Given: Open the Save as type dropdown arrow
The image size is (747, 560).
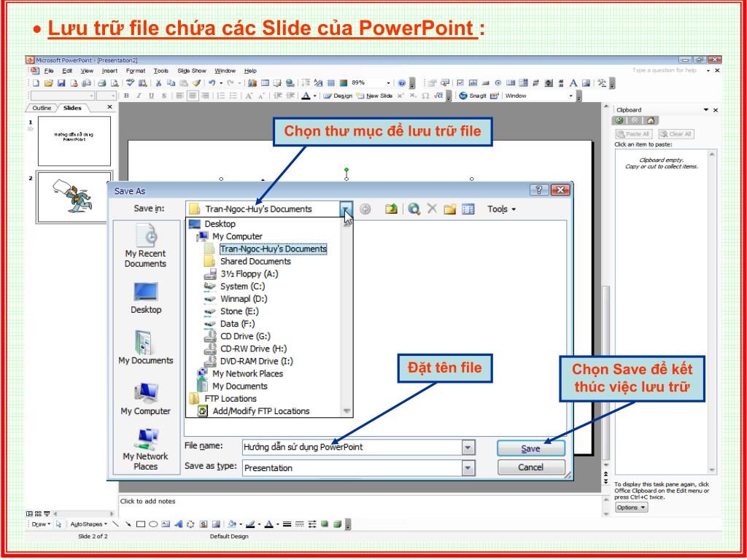Looking at the screenshot, I should pyautogui.click(x=469, y=468).
